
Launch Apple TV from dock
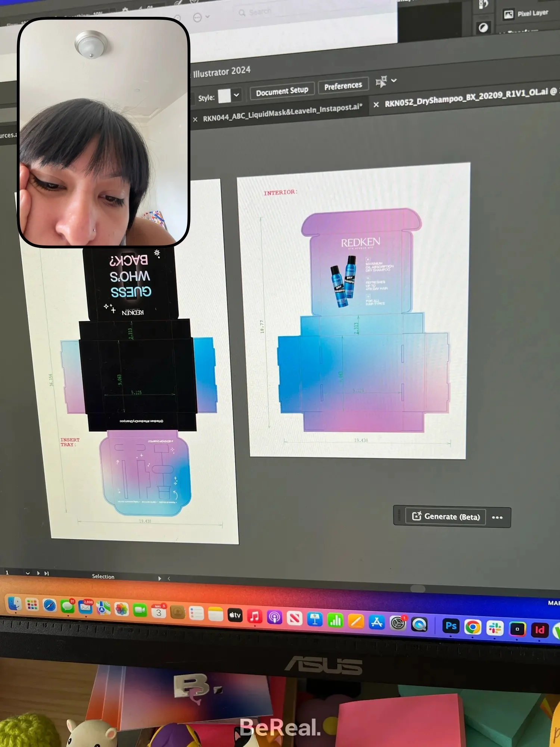(235, 615)
